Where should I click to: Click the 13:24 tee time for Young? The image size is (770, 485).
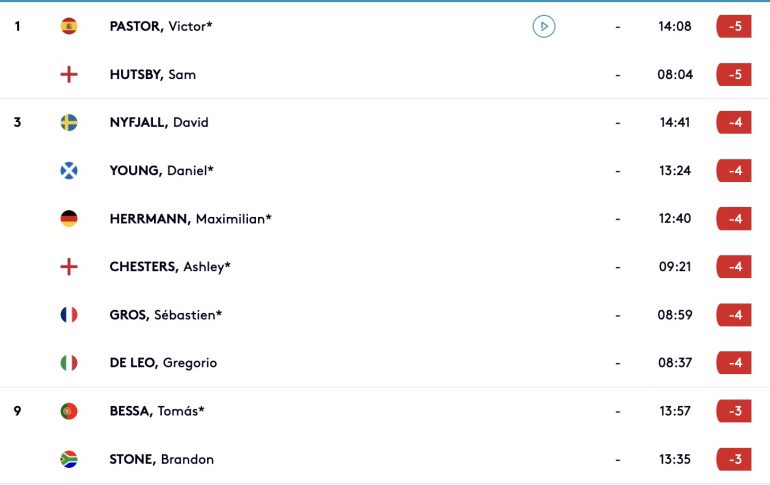[x=675, y=170]
